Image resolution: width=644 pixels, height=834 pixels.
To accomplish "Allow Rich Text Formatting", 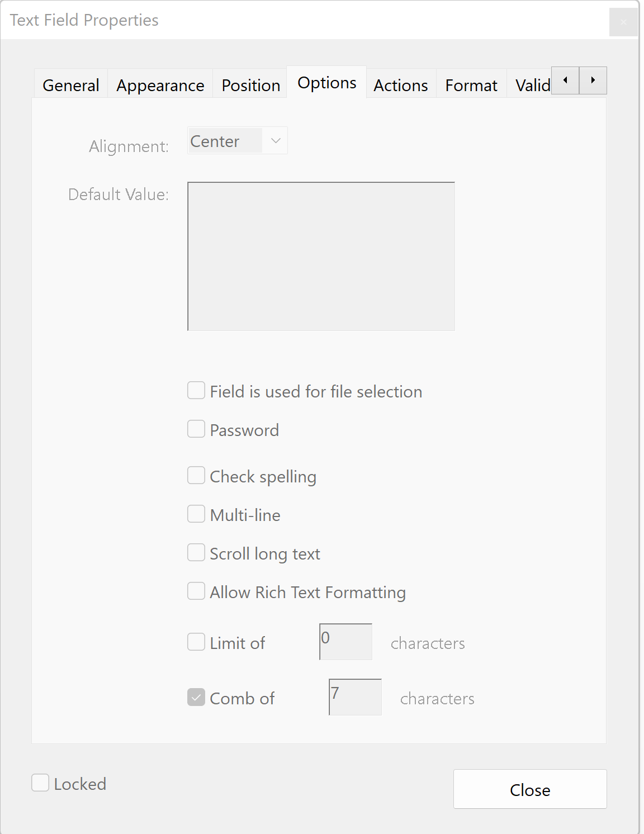I will coord(196,591).
